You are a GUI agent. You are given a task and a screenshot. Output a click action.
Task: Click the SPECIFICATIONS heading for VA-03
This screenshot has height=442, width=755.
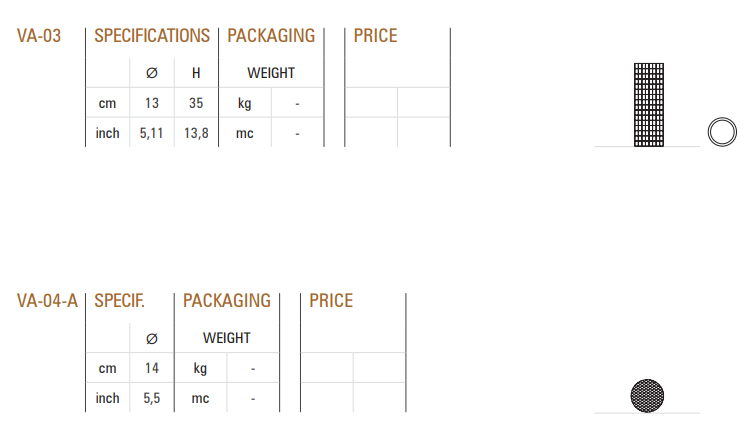(152, 36)
